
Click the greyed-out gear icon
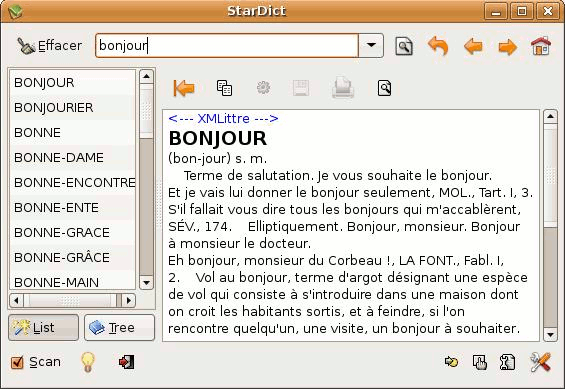263,88
